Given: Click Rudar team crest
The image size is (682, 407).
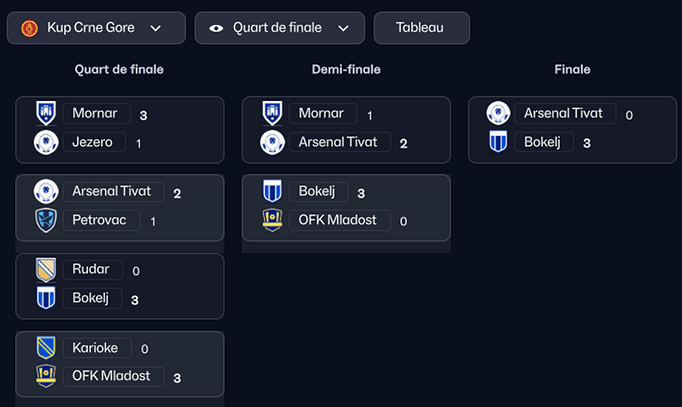Looking at the screenshot, I should click(x=46, y=270).
